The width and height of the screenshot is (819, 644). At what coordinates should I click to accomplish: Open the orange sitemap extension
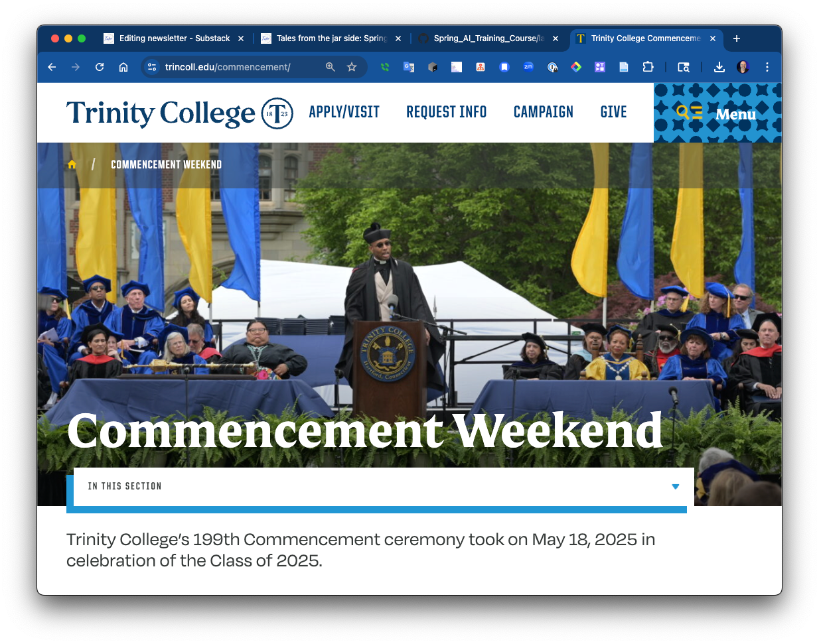(x=481, y=67)
